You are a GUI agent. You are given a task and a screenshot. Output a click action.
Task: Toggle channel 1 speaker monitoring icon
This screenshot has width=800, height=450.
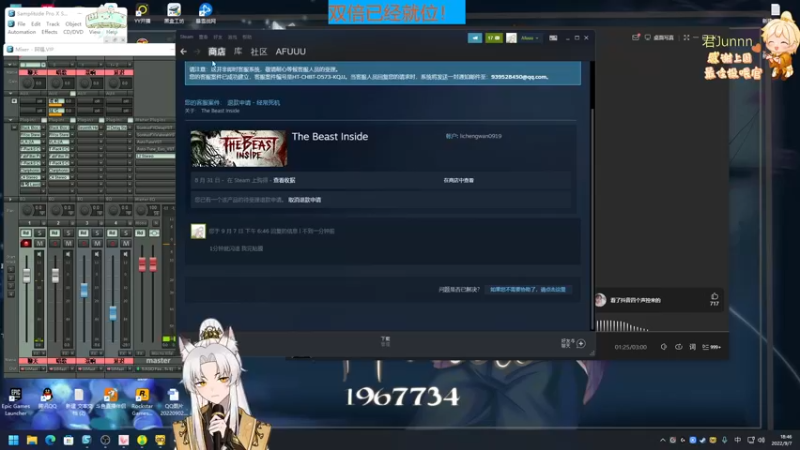39,254
